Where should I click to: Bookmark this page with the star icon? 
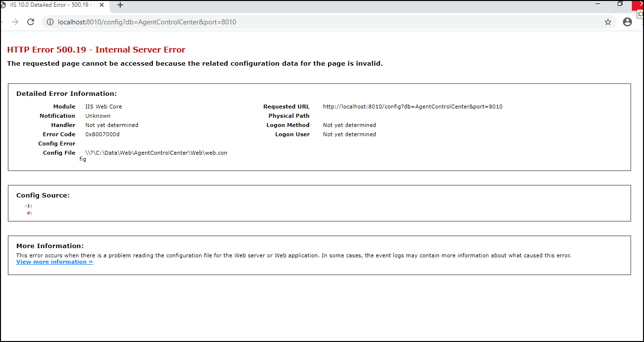607,22
